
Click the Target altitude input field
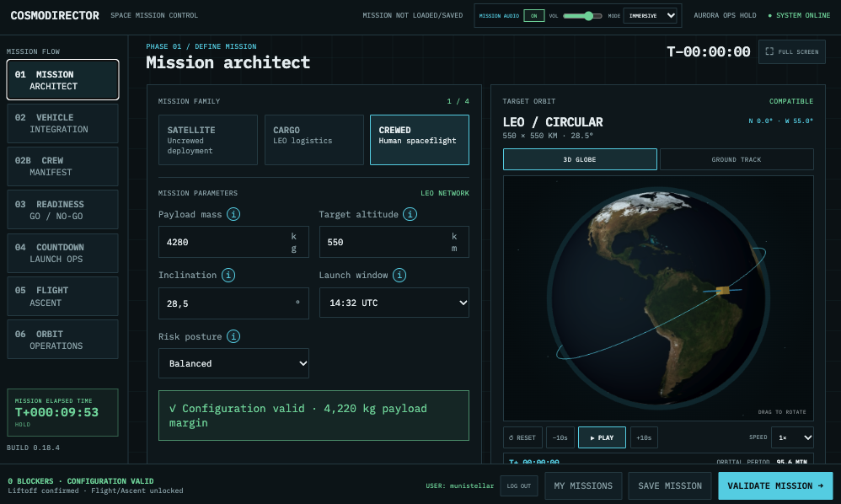tap(394, 242)
